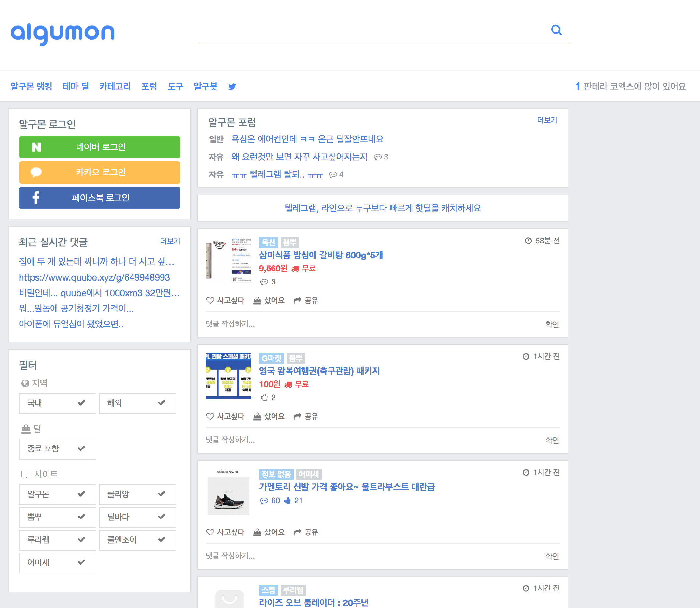Toggle the 국내 region filter

click(57, 403)
